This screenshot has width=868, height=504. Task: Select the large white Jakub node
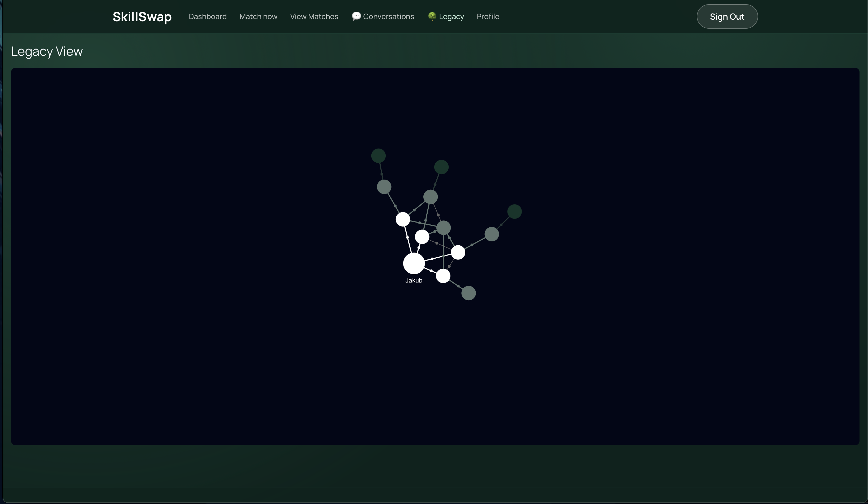pos(414,263)
